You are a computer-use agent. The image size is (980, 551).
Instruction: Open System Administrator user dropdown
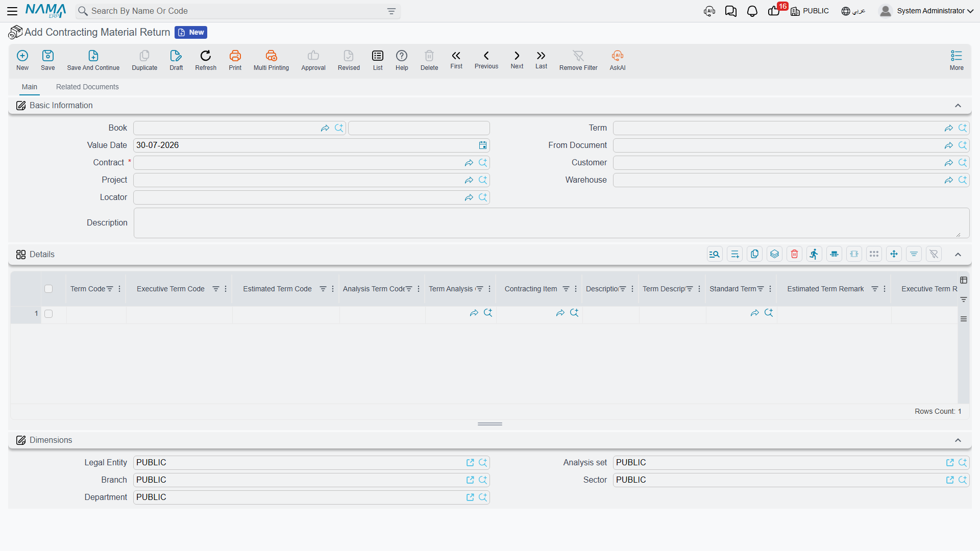pyautogui.click(x=926, y=11)
